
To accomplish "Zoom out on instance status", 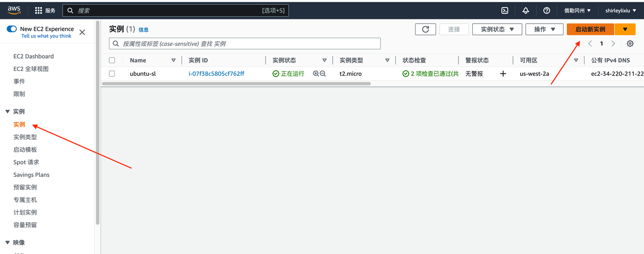I will (322, 74).
